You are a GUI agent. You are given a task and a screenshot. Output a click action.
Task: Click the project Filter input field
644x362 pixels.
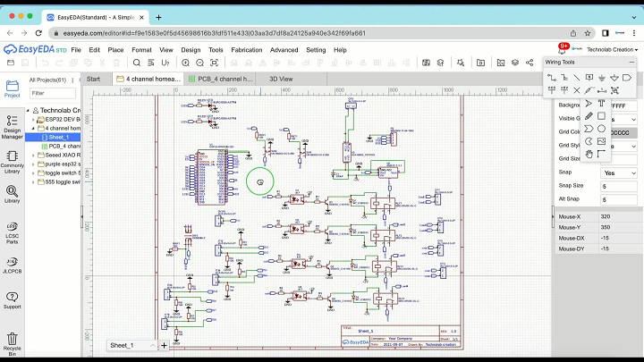[x=53, y=93]
